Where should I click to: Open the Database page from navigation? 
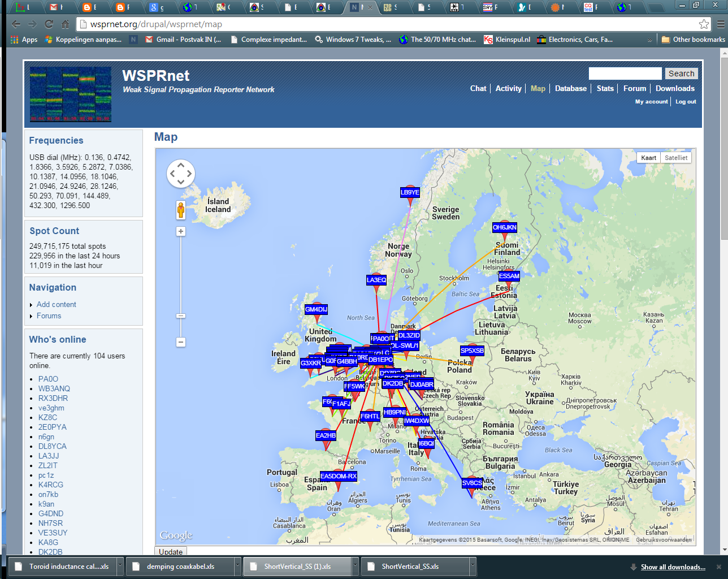point(570,88)
